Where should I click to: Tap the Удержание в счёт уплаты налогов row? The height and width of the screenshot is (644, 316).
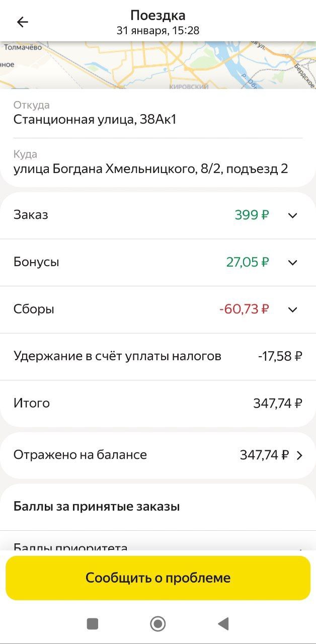click(158, 357)
